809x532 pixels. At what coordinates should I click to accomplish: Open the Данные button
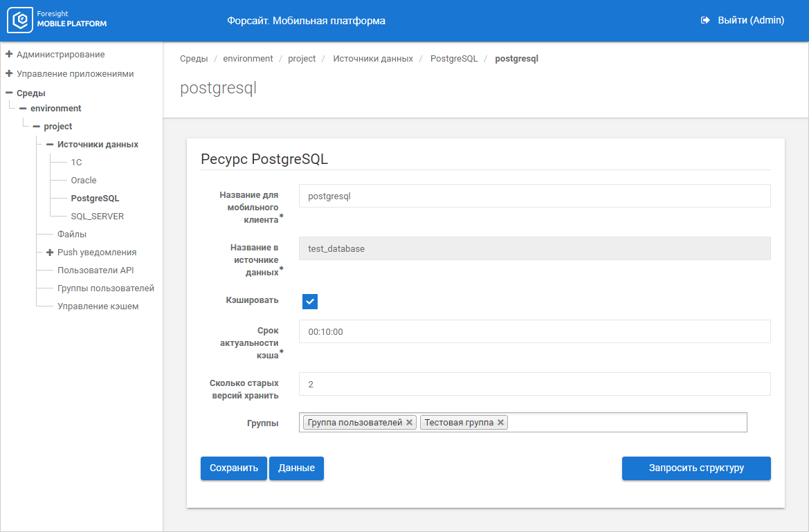pyautogui.click(x=296, y=468)
